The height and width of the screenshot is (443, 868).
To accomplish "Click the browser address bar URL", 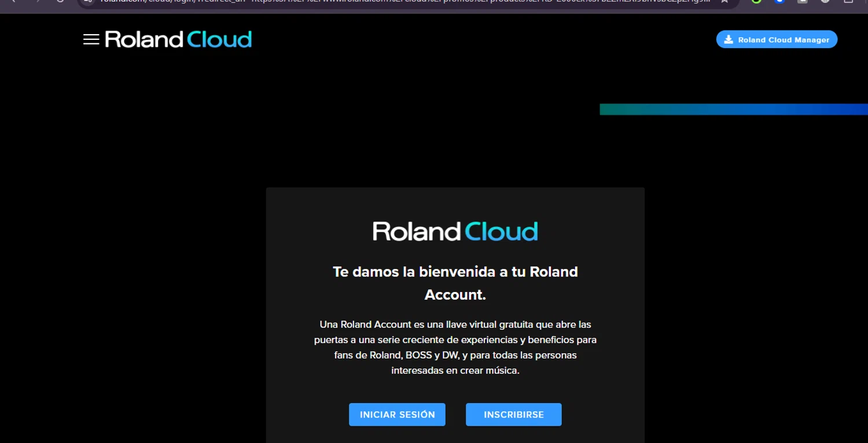I will 404,2.
